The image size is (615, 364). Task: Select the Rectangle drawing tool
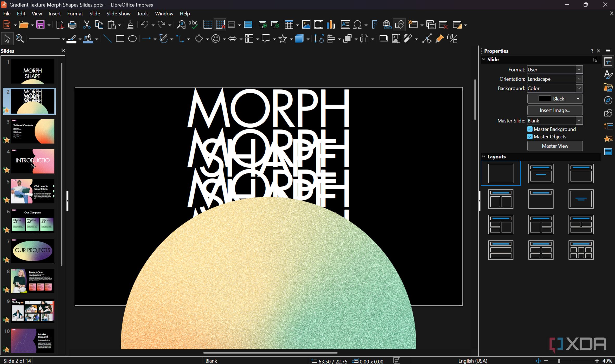[120, 39]
